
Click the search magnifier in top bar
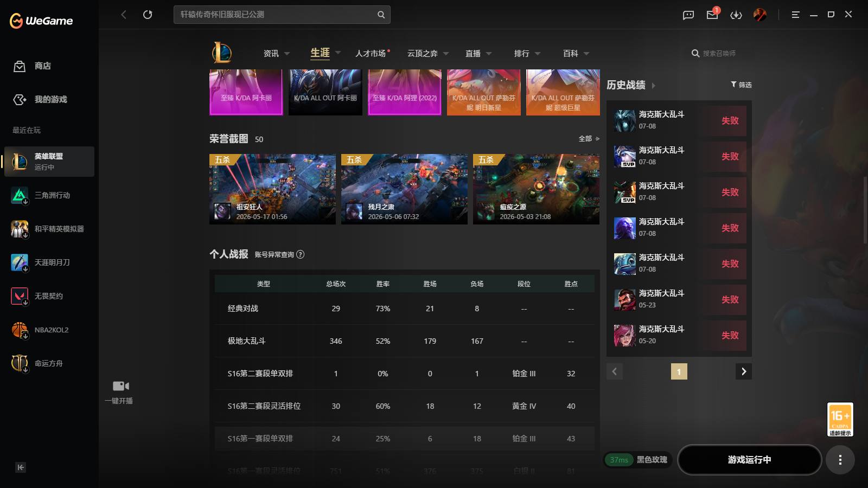pyautogui.click(x=381, y=15)
